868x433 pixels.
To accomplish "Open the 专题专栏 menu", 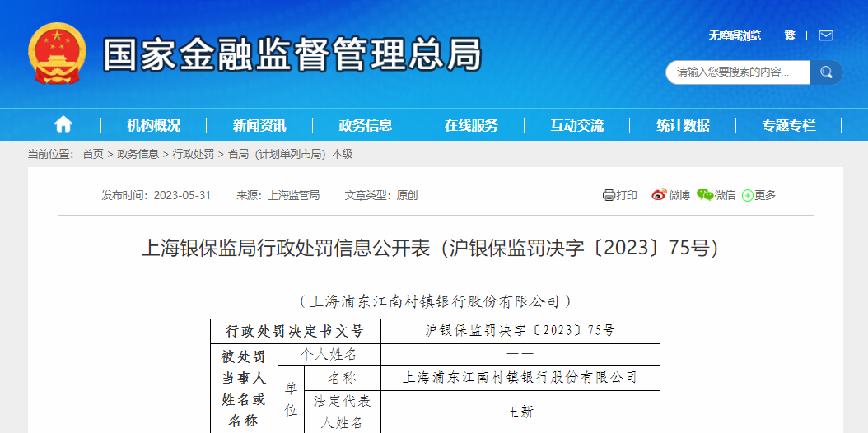I will [x=789, y=125].
